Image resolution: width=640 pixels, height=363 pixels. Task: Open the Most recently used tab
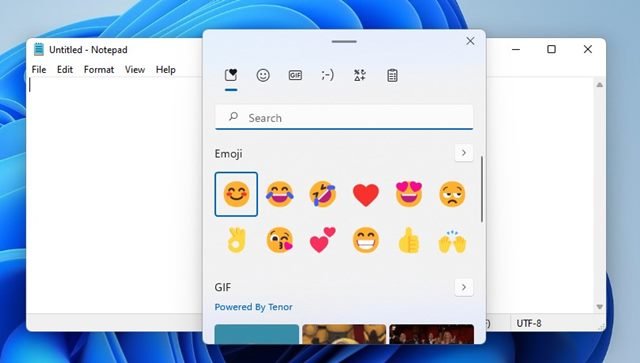231,75
